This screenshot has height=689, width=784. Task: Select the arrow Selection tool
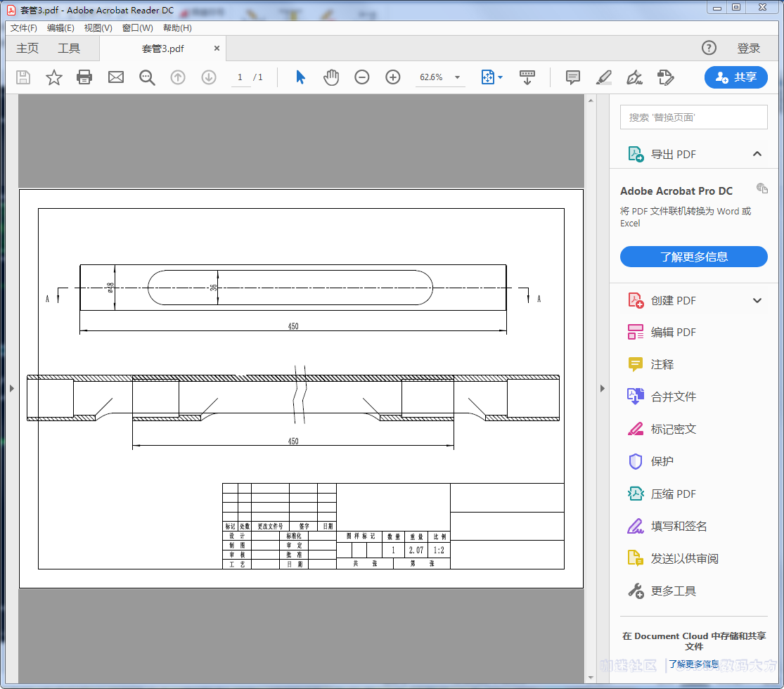pyautogui.click(x=300, y=77)
